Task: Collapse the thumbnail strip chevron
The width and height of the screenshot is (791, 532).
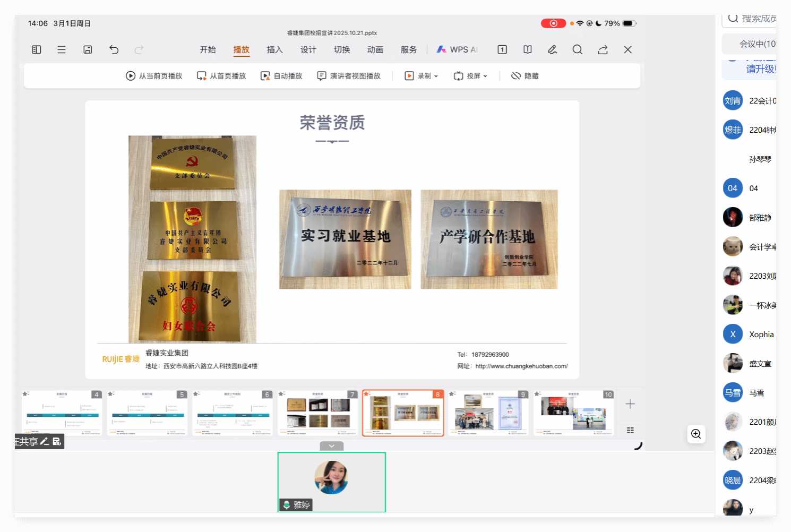Action: pos(332,446)
